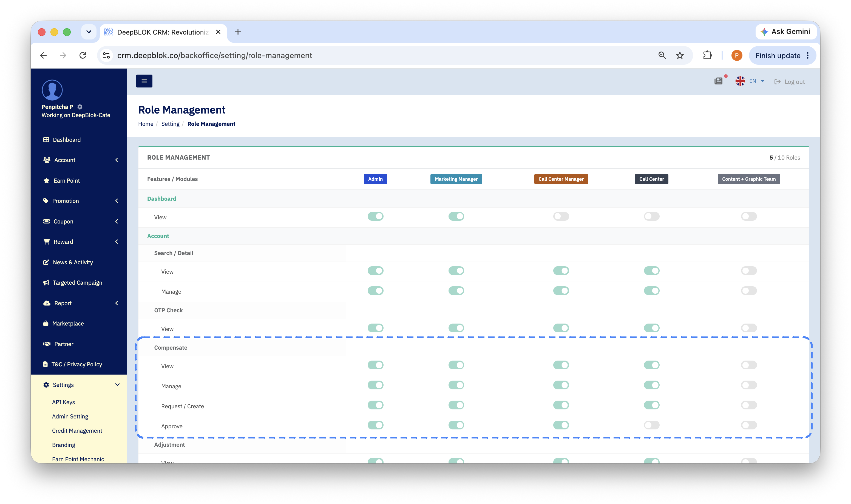The height and width of the screenshot is (504, 851).
Task: Go back with the browser back arrow
Action: coord(43,55)
